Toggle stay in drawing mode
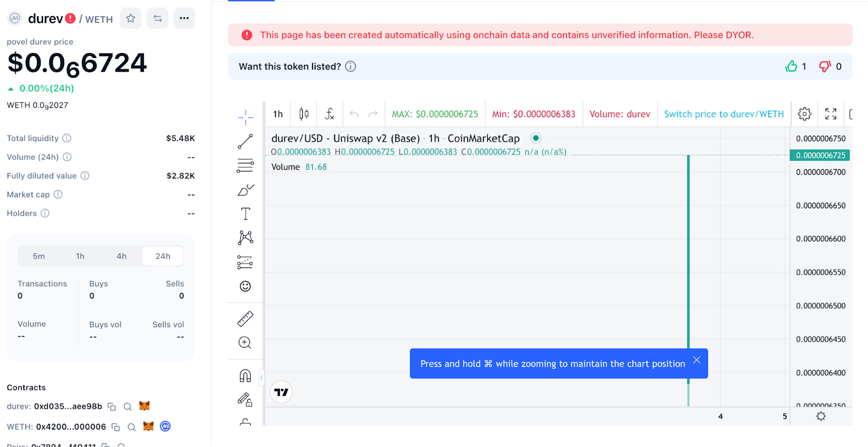The width and height of the screenshot is (868, 447). click(245, 399)
